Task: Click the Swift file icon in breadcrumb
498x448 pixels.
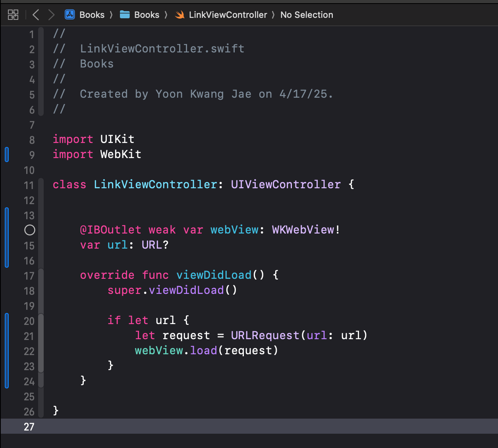Action: (180, 15)
